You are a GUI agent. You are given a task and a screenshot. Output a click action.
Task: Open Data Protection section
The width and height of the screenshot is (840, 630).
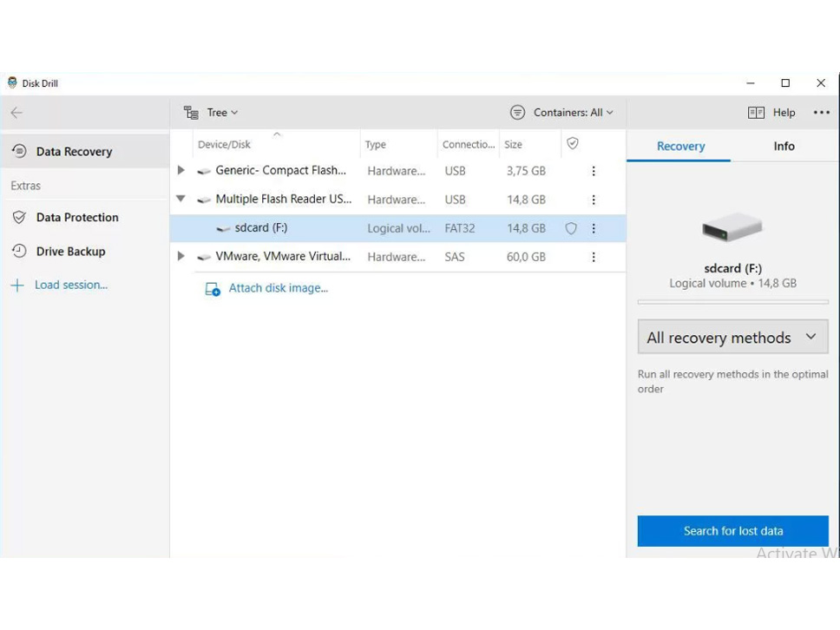coord(85,218)
